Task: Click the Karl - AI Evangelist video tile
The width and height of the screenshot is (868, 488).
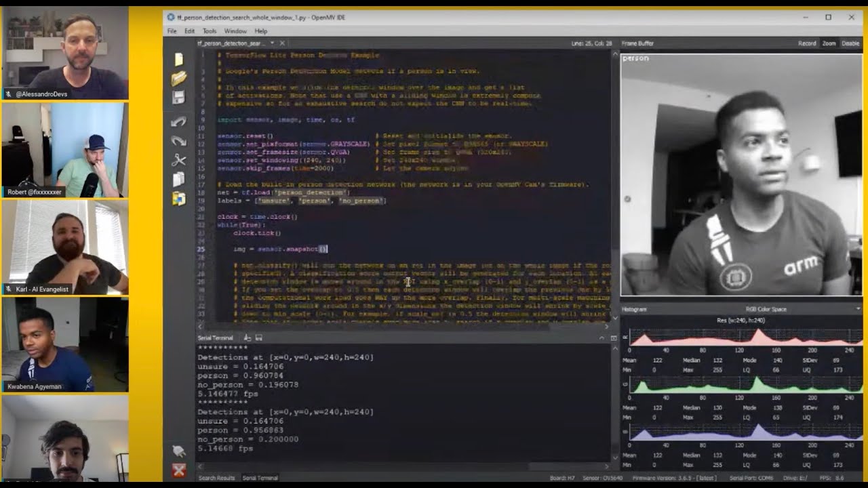Action: (x=64, y=247)
